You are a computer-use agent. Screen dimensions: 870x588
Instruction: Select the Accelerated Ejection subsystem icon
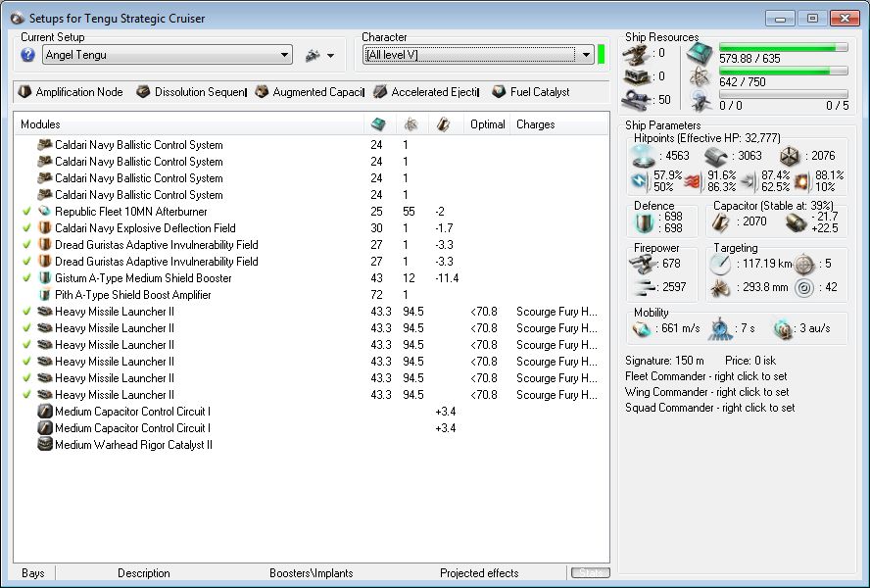coord(380,91)
